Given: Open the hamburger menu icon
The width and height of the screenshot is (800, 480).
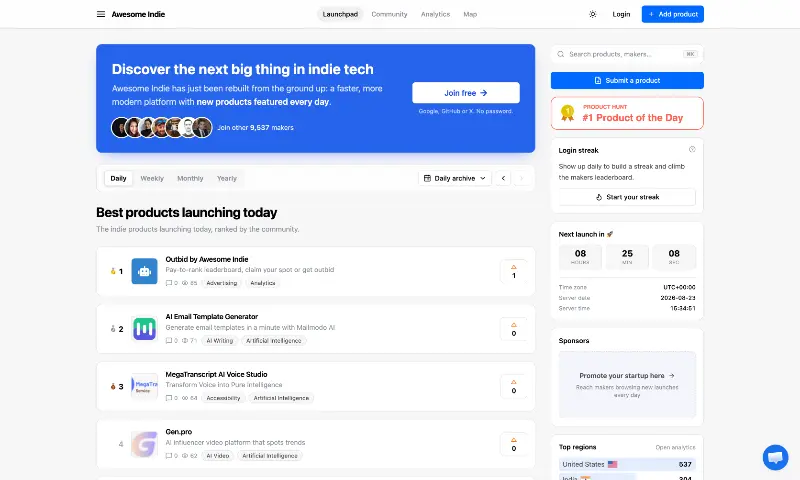Looking at the screenshot, I should 101,14.
